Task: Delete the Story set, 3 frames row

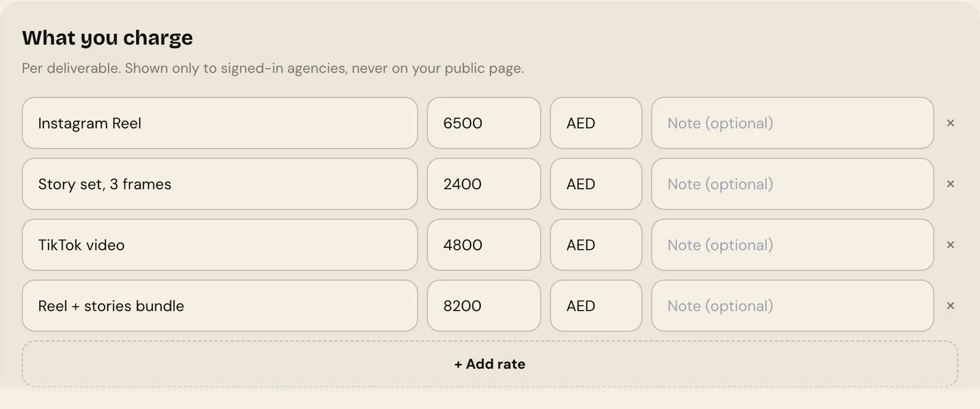Action: click(950, 184)
